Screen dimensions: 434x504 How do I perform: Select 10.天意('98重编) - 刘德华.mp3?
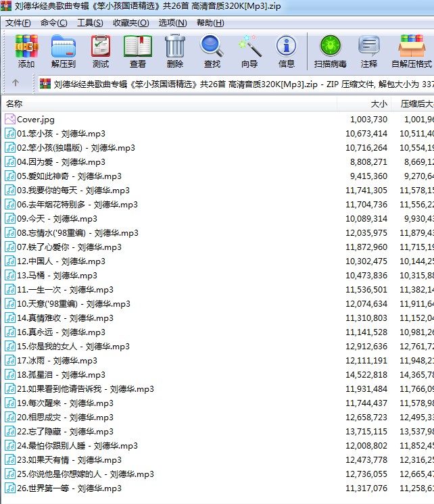[x=74, y=304]
